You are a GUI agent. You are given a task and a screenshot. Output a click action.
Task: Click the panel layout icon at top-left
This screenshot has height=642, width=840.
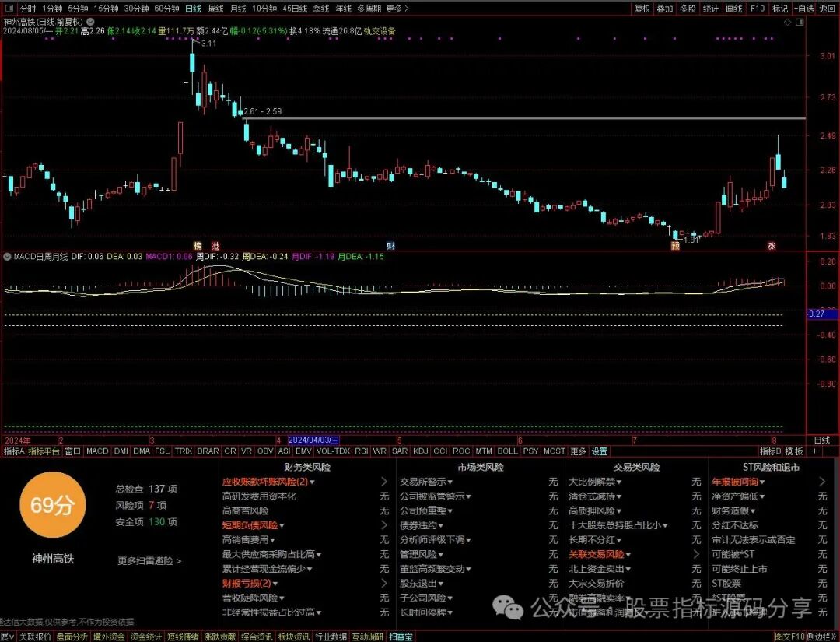coord(9,9)
